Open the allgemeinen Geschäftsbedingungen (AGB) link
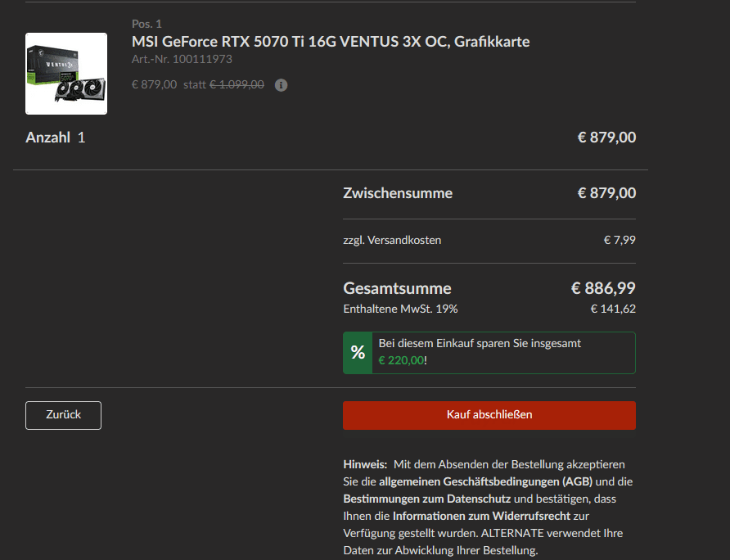Viewport: 730px width, 560px height. coord(487,481)
